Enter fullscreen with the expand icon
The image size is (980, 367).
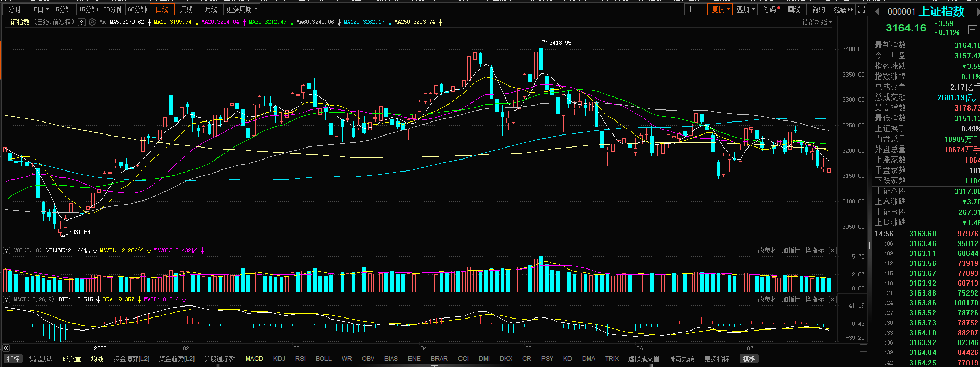click(861, 9)
